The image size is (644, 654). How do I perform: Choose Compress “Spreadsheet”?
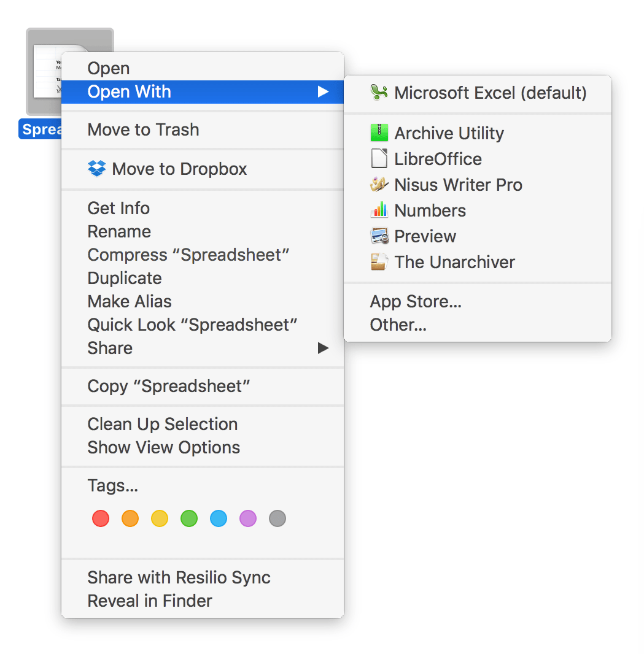[203, 255]
